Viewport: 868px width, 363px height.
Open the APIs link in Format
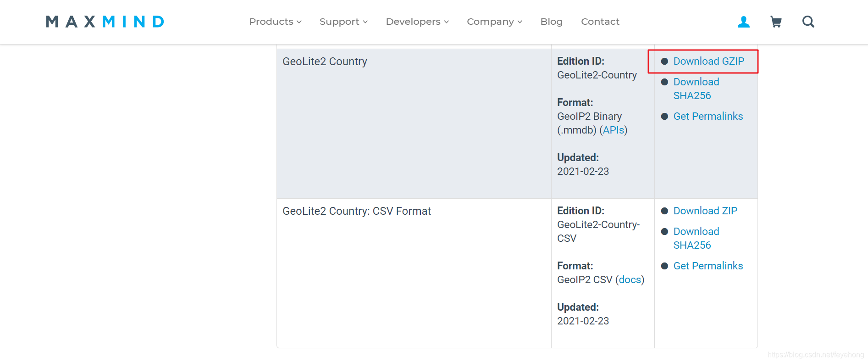(x=614, y=130)
